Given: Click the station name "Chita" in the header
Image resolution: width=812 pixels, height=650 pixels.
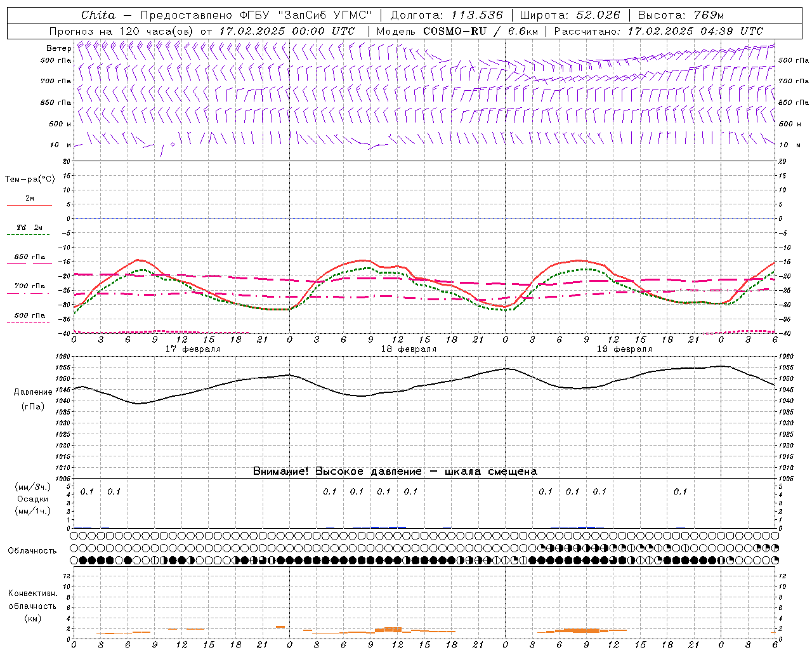Looking at the screenshot, I should point(98,15).
